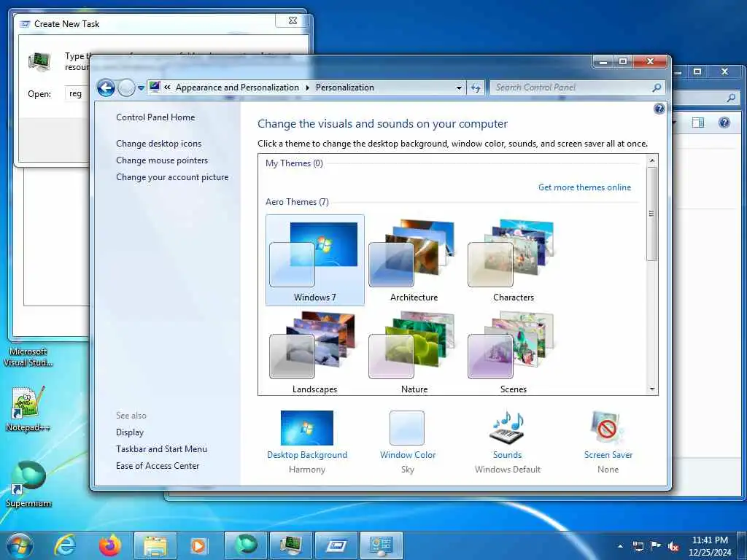Select the Landscapes theme
Image resolution: width=747 pixels, height=560 pixels.
pyautogui.click(x=315, y=352)
